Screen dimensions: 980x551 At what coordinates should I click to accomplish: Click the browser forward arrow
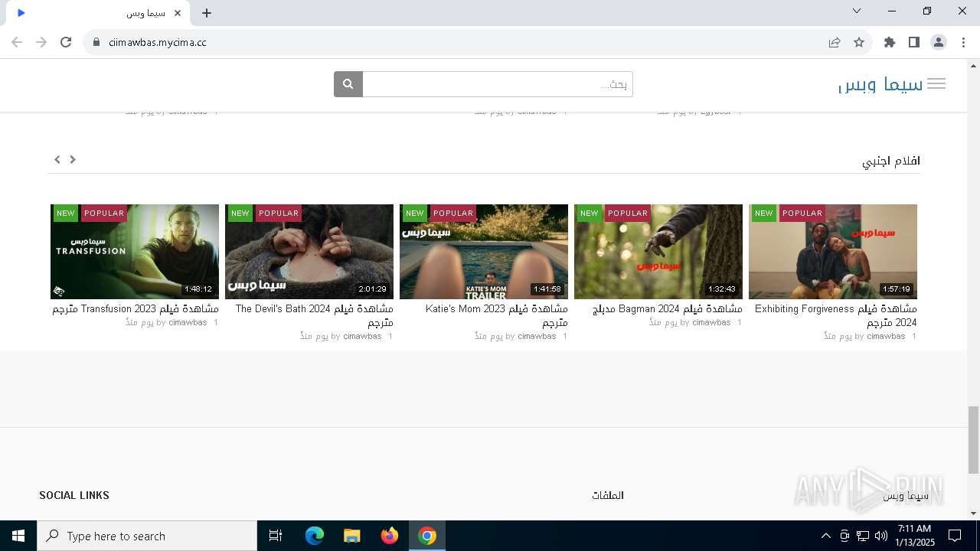[41, 42]
